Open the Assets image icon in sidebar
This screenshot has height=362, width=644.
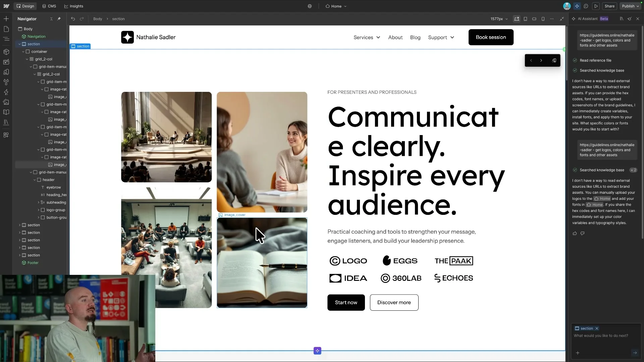(6, 102)
